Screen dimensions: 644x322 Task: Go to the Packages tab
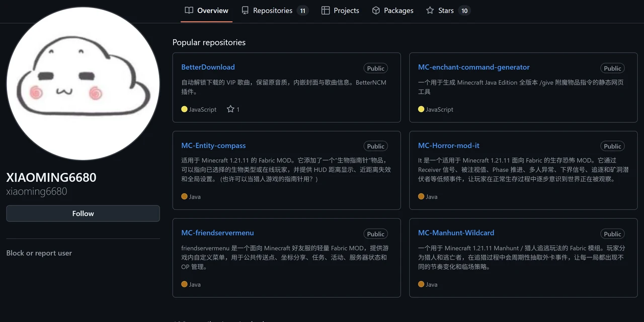click(392, 11)
